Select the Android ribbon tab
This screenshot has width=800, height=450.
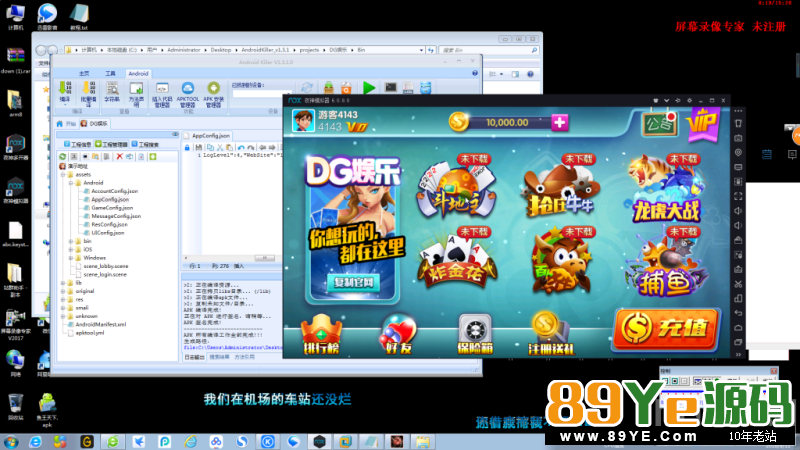pos(138,73)
